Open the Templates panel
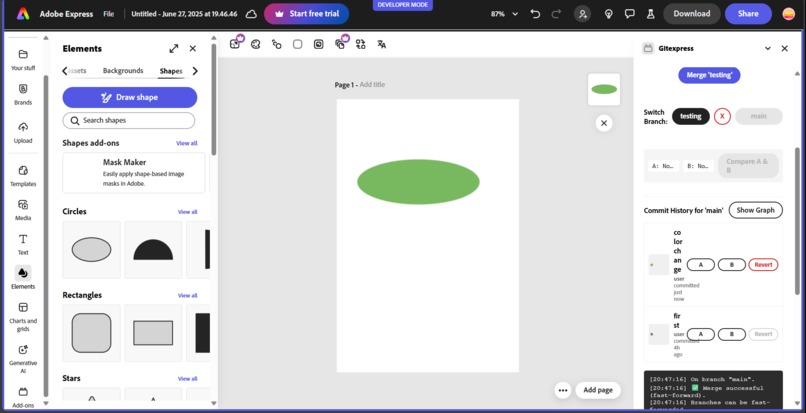The height and width of the screenshot is (413, 806). pos(23,175)
